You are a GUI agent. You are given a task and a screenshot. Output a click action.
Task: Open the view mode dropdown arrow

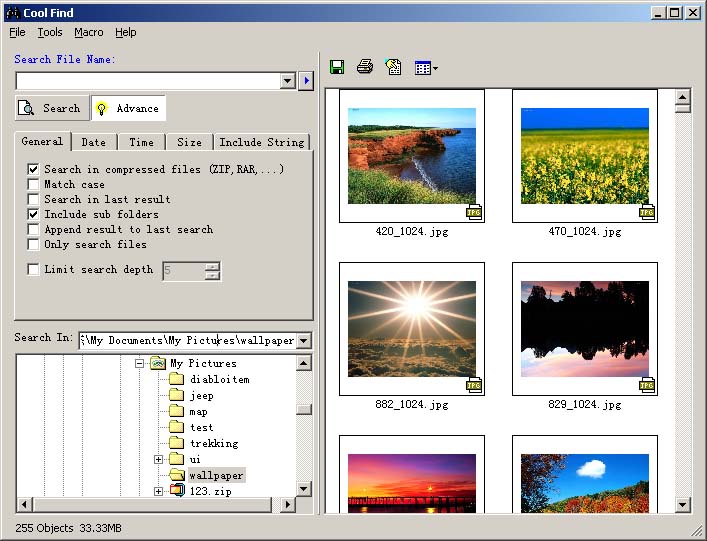435,69
